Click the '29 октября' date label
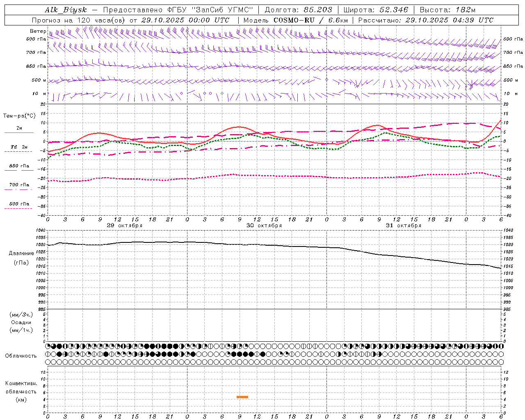Viewport: 525px width, 420px height. (x=125, y=226)
